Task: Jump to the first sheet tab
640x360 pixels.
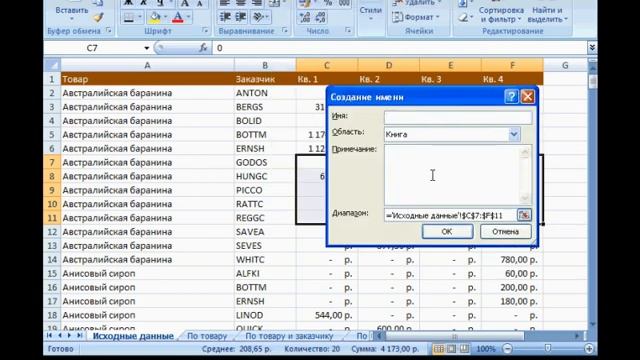Action: point(49,336)
